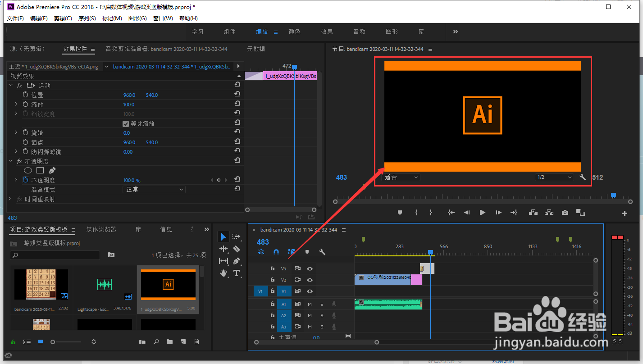Select the Razor tool
The image size is (643, 364).
tap(237, 249)
